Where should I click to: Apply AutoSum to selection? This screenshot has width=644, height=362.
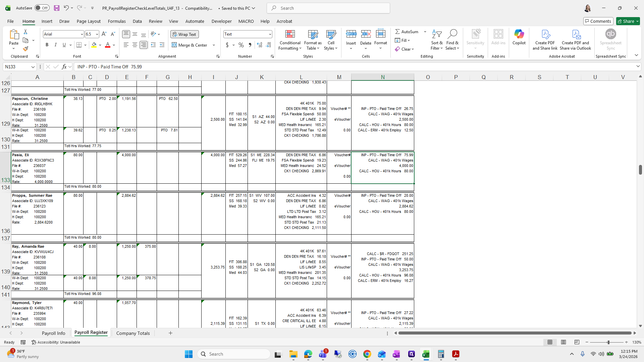pyautogui.click(x=407, y=32)
